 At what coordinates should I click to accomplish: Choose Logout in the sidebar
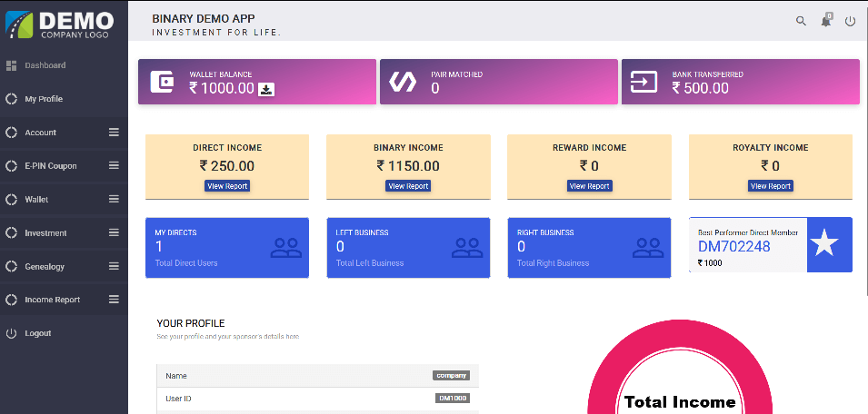(x=64, y=333)
